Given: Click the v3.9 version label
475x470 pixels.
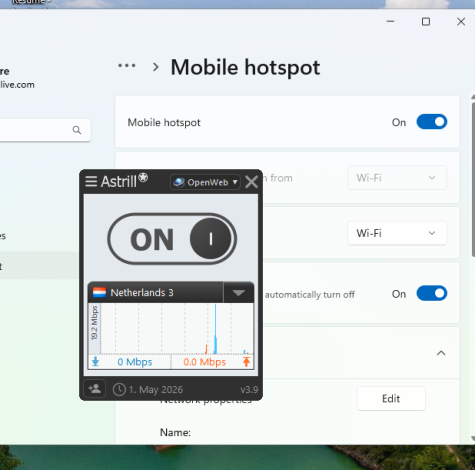Looking at the screenshot, I should (x=249, y=390).
